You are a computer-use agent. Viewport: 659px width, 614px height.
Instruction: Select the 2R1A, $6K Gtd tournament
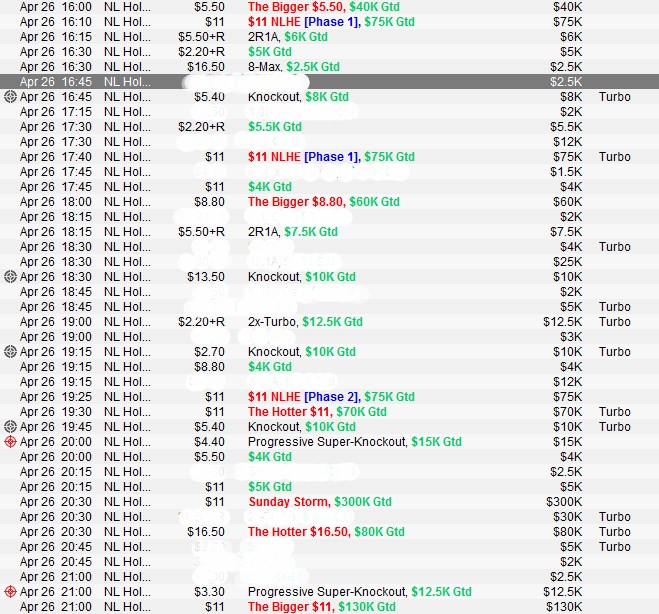pos(287,37)
